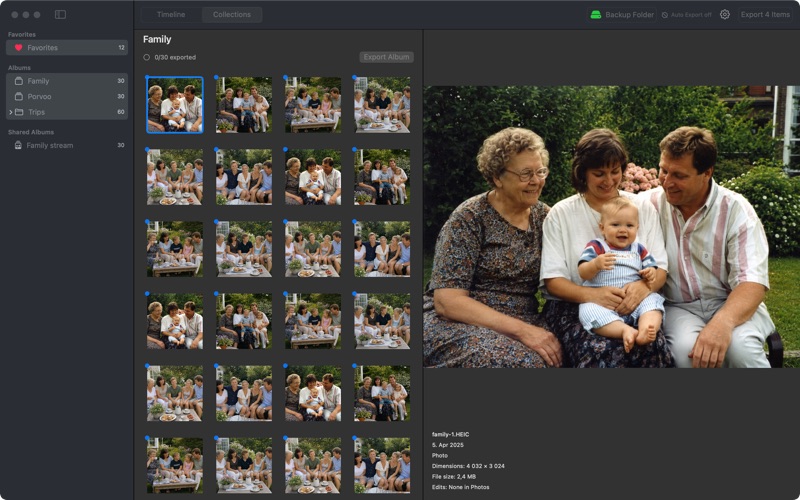800x500 pixels.
Task: Click the Family stream label in Shared Albums
Action: tap(49, 145)
